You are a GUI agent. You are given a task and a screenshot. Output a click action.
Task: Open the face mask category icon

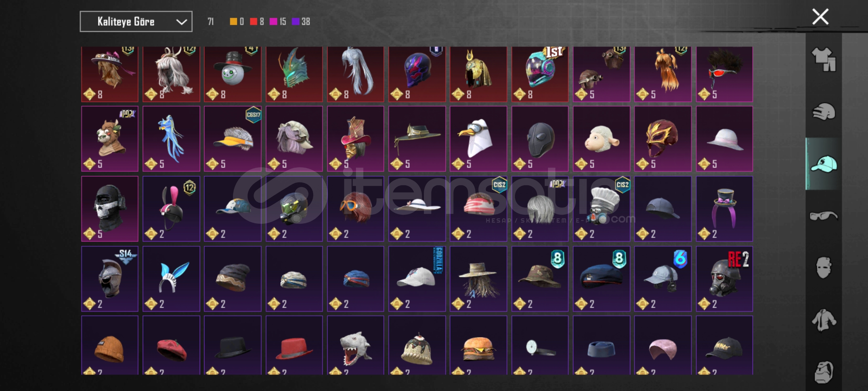coord(824,268)
